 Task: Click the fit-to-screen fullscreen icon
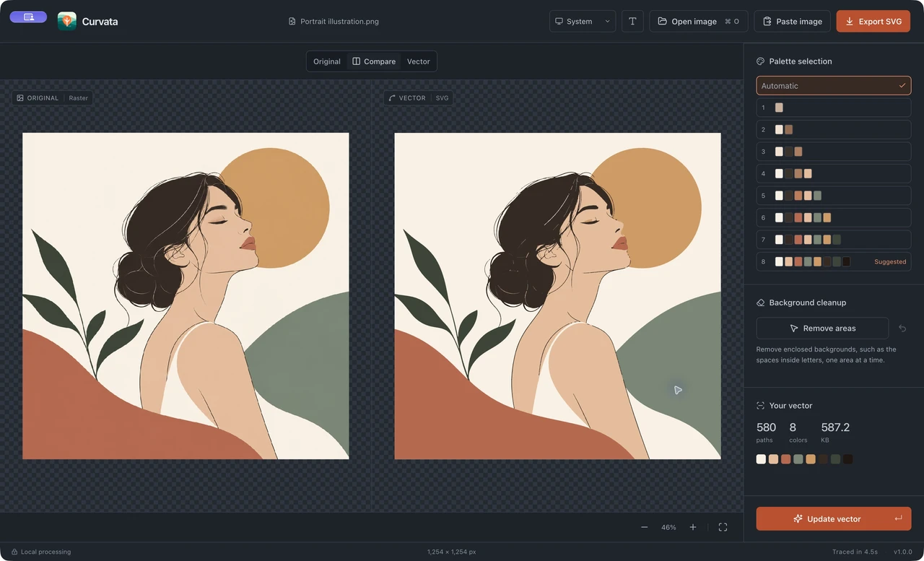point(723,527)
